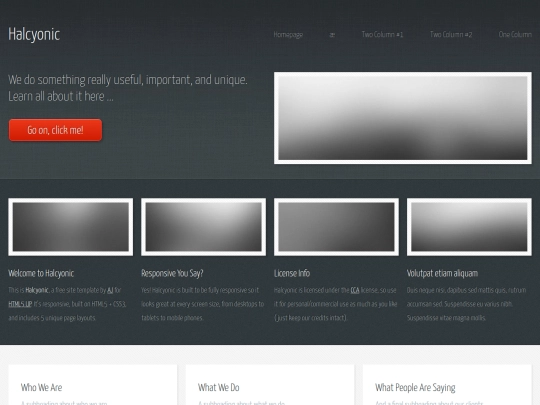Image resolution: width=540 pixels, height=405 pixels.
Task: Open the Homepage nav item
Action: point(288,34)
